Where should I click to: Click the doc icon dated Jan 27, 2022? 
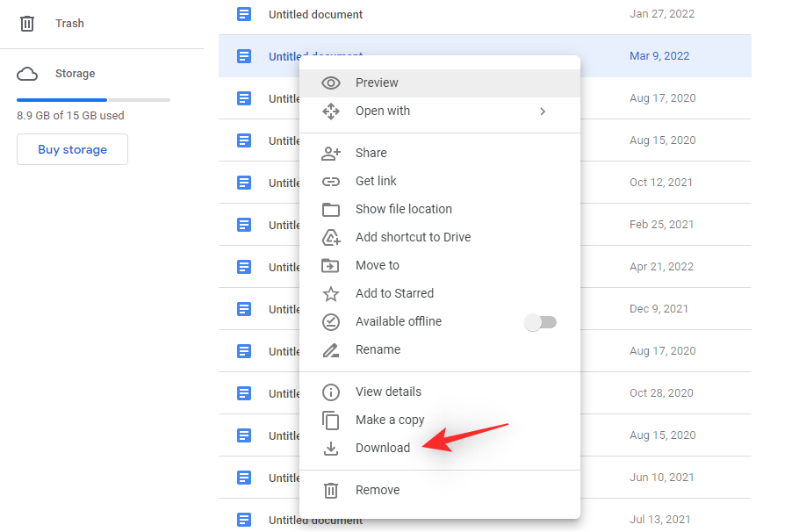click(x=244, y=14)
